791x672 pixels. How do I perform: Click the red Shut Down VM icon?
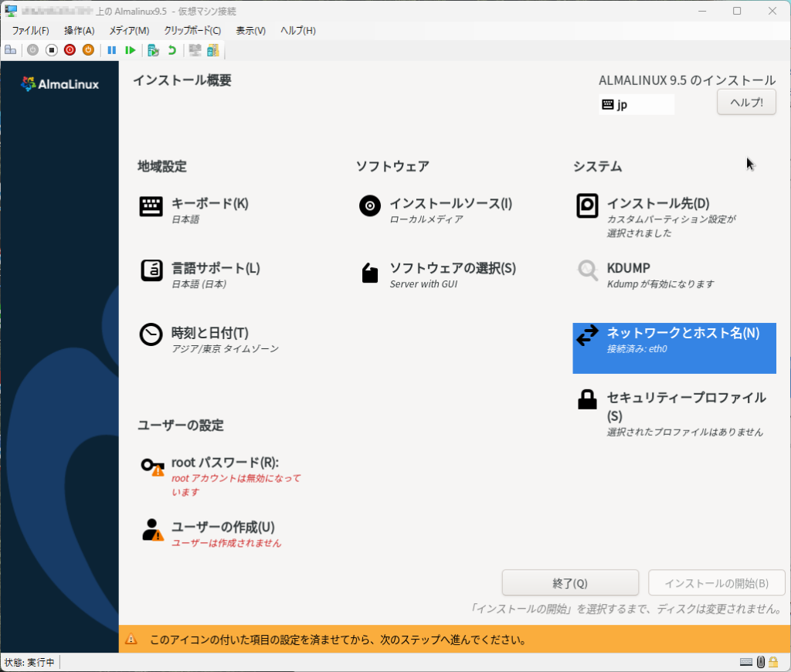tap(70, 50)
